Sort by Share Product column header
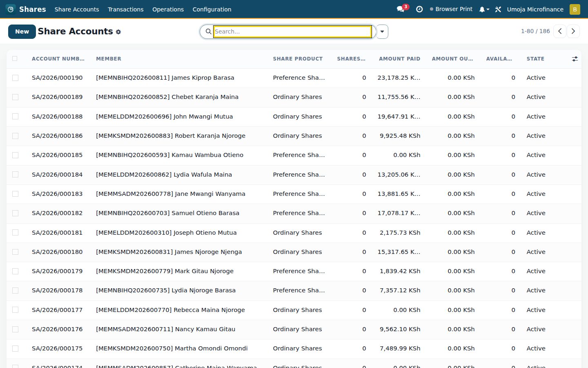588x368 pixels. pyautogui.click(x=298, y=59)
